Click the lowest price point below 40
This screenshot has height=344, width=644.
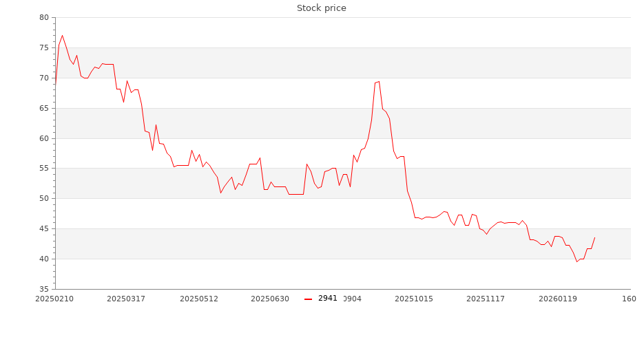point(577,261)
